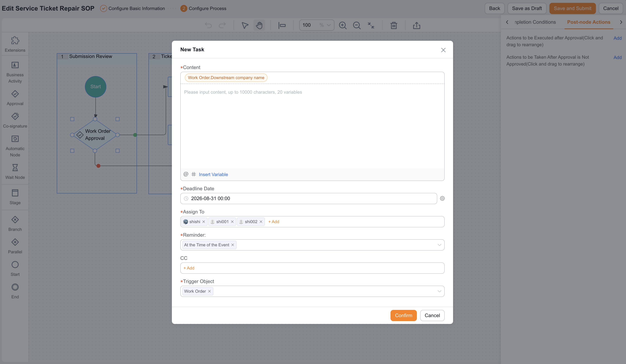Add action for approval not approved

(x=617, y=57)
